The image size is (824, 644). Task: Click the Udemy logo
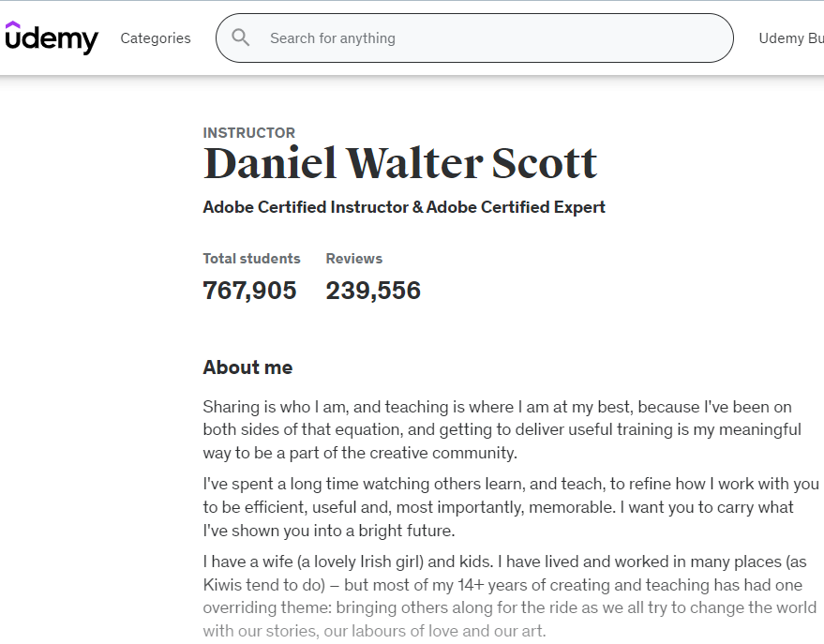[52, 38]
